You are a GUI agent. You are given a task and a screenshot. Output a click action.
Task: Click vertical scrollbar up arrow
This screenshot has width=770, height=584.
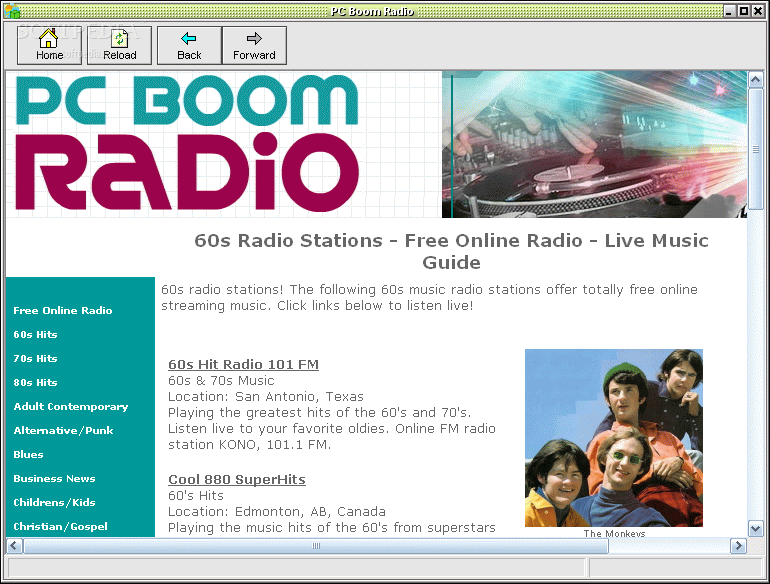pyautogui.click(x=755, y=79)
